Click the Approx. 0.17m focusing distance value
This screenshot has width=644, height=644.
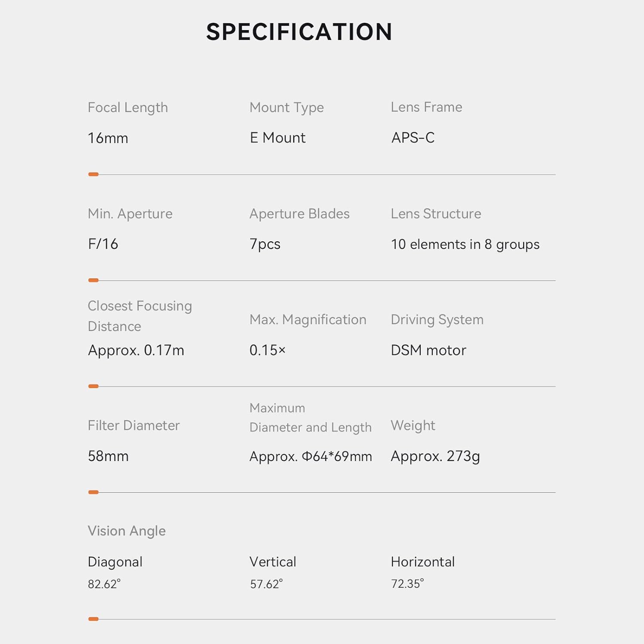[x=136, y=350]
